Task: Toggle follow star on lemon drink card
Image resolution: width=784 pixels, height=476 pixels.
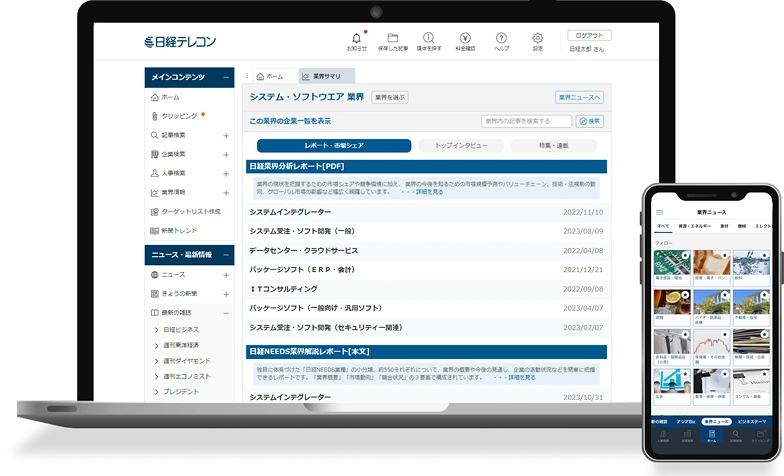Action: point(685,295)
